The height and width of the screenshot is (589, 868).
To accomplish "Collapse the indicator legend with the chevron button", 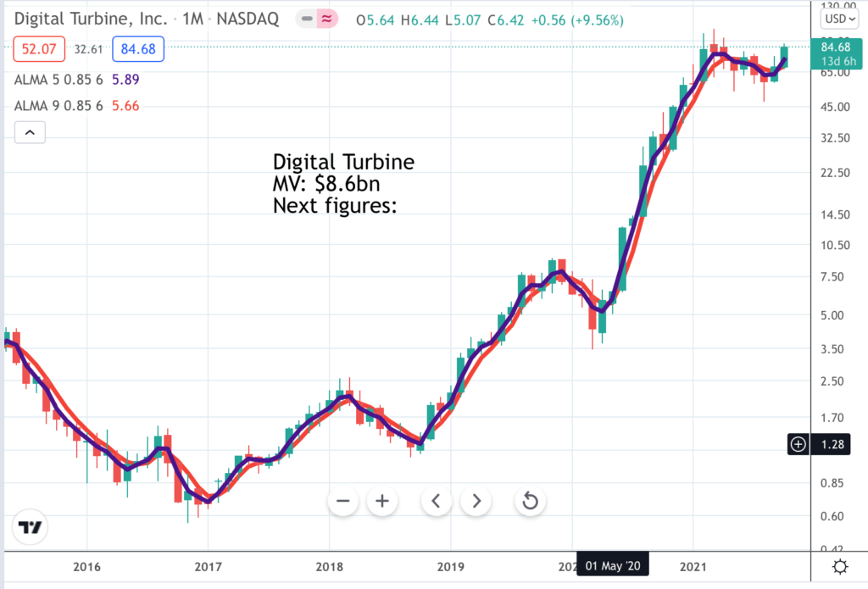I will pyautogui.click(x=30, y=132).
